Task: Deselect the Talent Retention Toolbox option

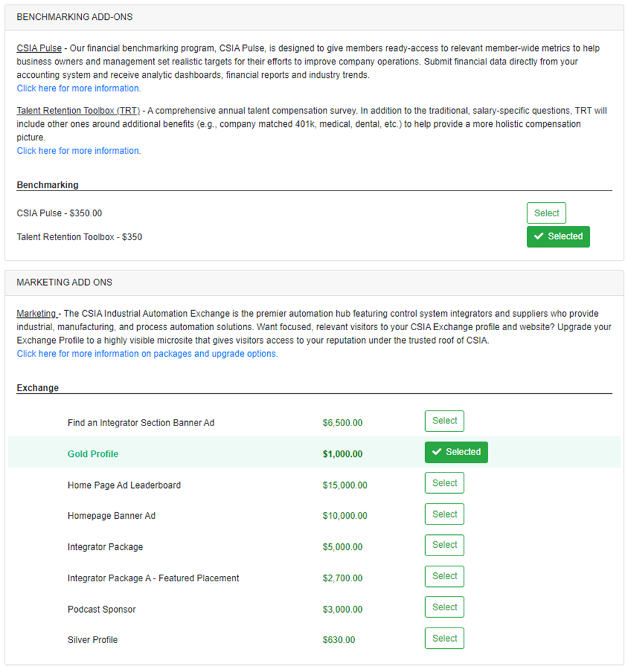Action: (x=558, y=236)
